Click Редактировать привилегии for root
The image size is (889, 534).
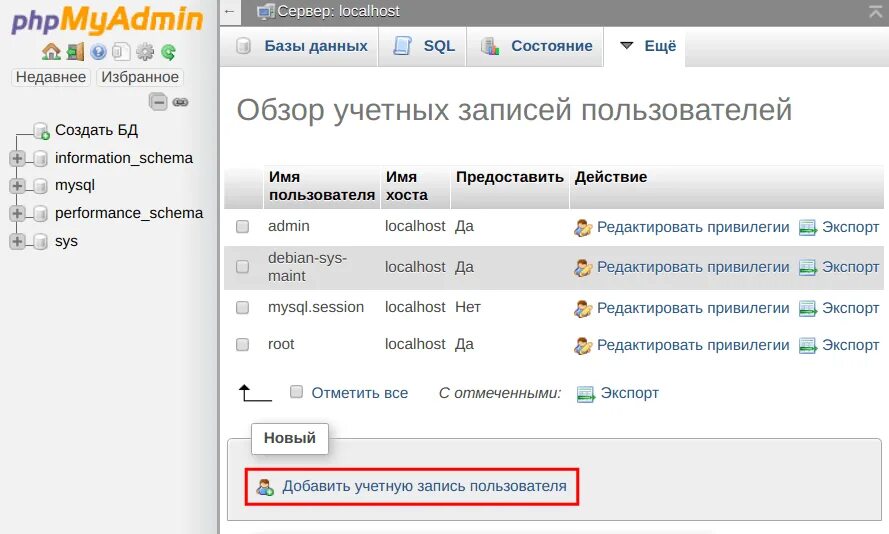click(693, 345)
